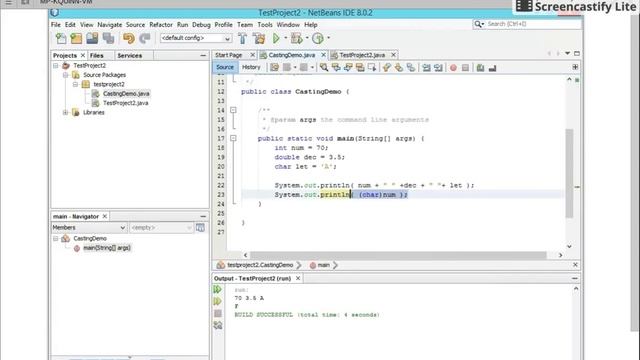Click the Source view button
640x360 pixels.
click(x=225, y=67)
